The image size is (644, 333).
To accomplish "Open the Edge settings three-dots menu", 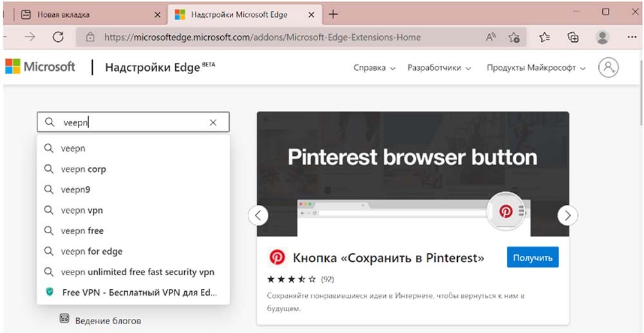I will (632, 37).
